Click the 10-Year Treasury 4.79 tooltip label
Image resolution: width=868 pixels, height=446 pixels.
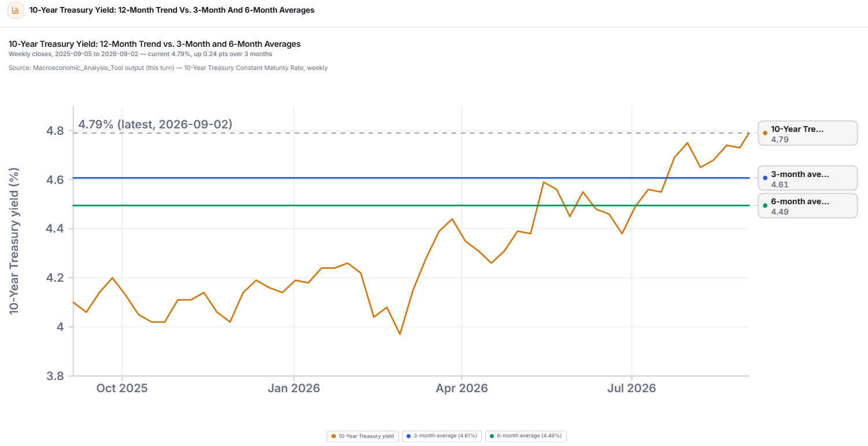click(x=807, y=133)
